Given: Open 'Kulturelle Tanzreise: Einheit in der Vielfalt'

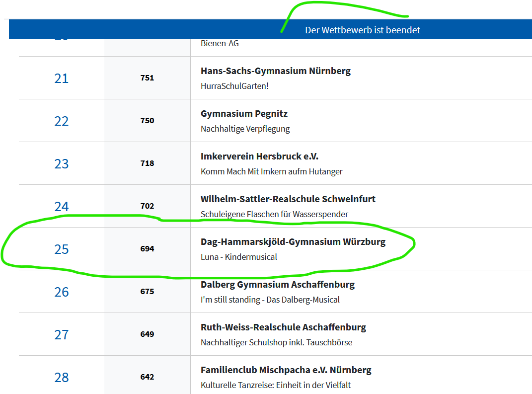Looking at the screenshot, I should 277,385.
